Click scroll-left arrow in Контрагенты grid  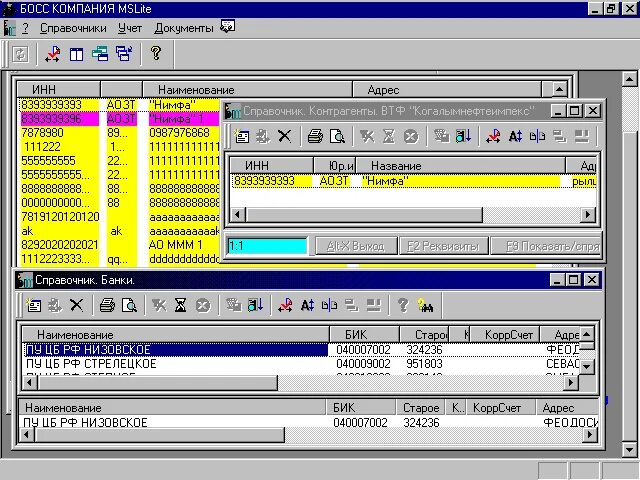[238, 214]
